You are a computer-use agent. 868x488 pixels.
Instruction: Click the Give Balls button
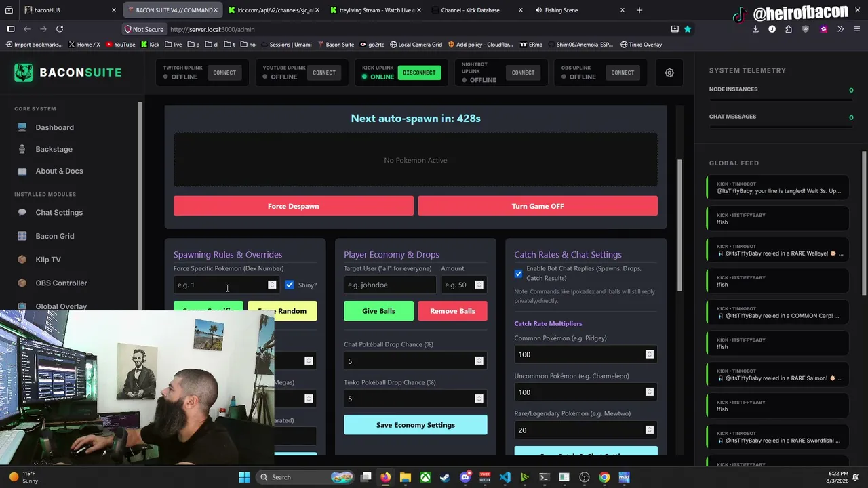click(x=378, y=311)
